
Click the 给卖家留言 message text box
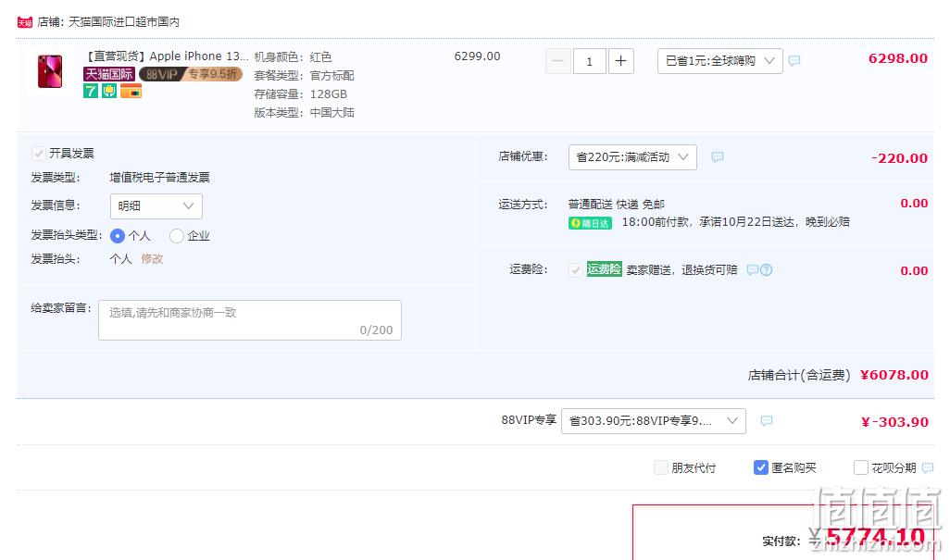[x=250, y=320]
